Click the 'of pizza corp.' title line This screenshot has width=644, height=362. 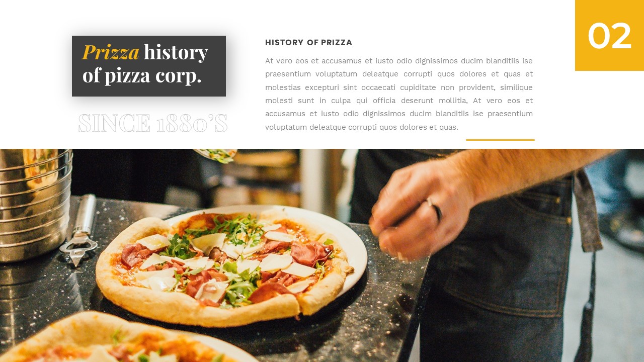142,75
